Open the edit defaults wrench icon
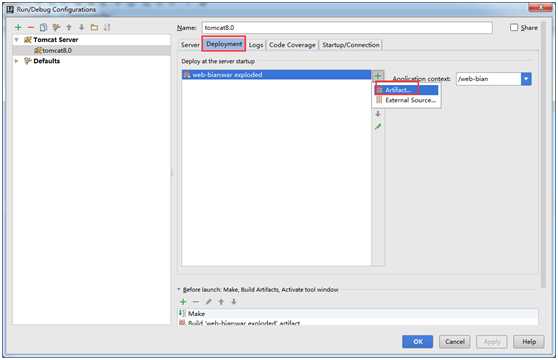 click(56, 27)
